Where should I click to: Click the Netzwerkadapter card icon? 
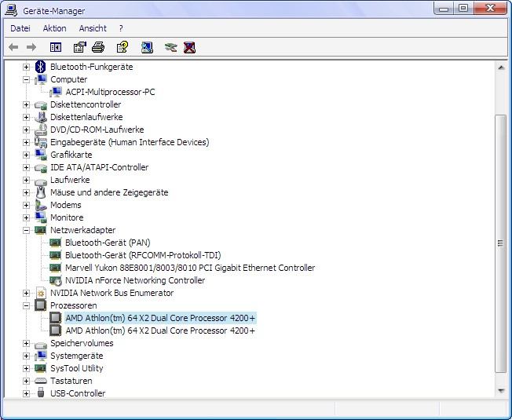[41, 230]
